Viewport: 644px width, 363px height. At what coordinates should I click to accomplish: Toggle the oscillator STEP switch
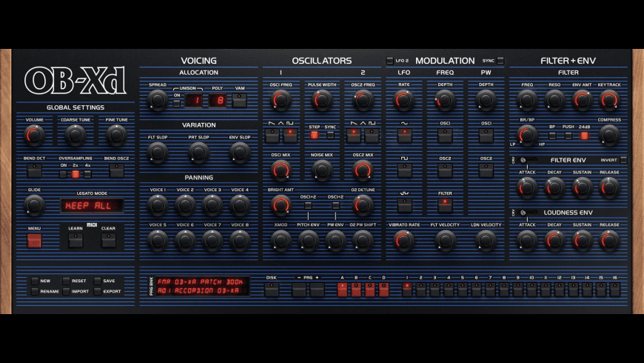[x=314, y=135]
